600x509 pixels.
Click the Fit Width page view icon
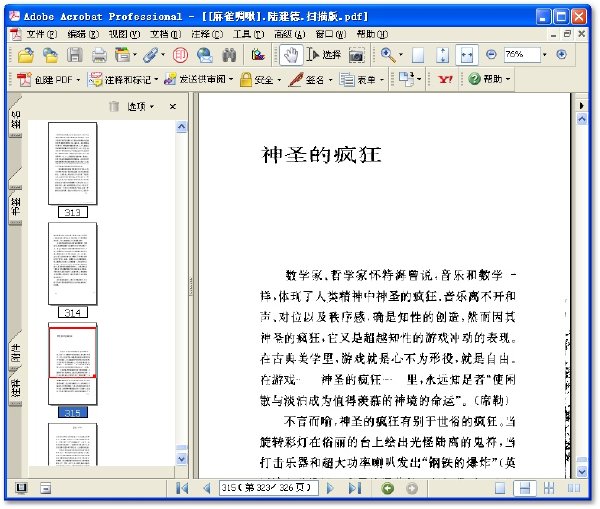click(x=467, y=55)
